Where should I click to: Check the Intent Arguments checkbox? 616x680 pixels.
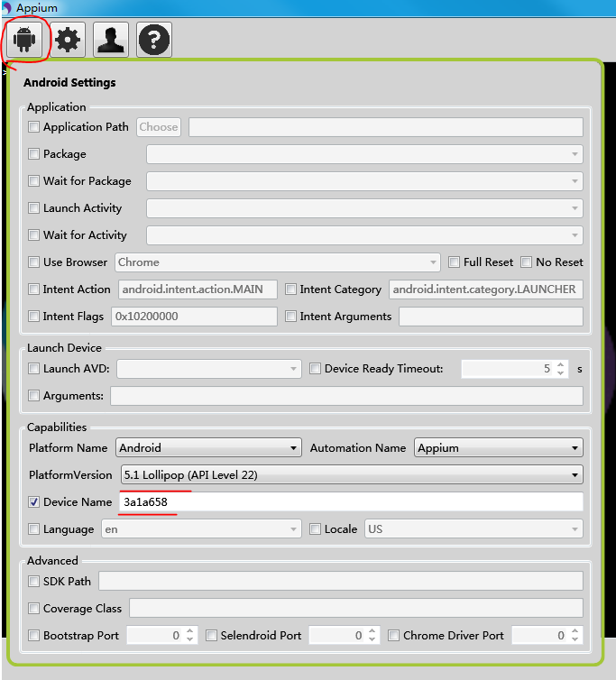[290, 317]
